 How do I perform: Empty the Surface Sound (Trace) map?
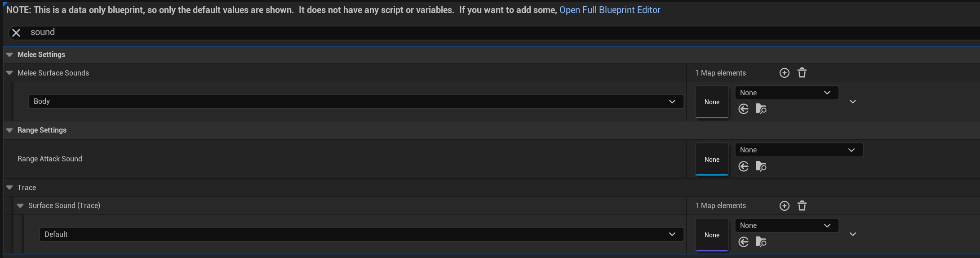[x=802, y=206]
